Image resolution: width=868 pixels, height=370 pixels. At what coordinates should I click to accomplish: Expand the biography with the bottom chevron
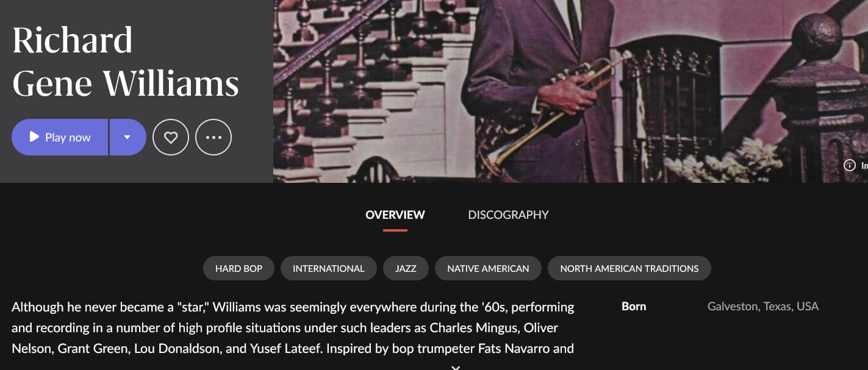pos(455,367)
